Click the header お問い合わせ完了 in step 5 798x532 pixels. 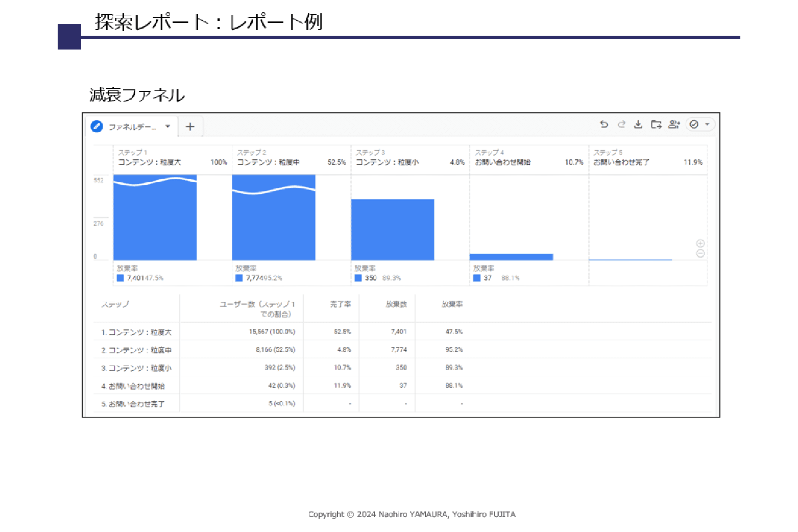621,162
